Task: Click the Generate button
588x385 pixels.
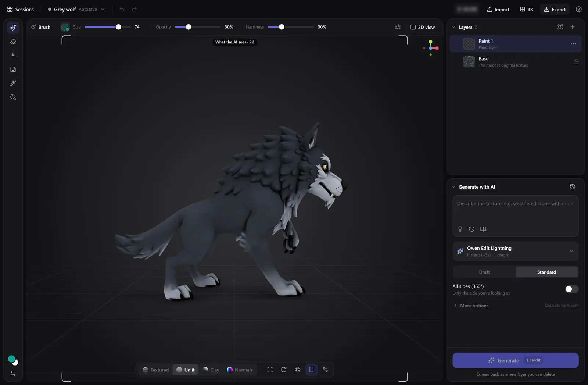Action: click(516, 360)
